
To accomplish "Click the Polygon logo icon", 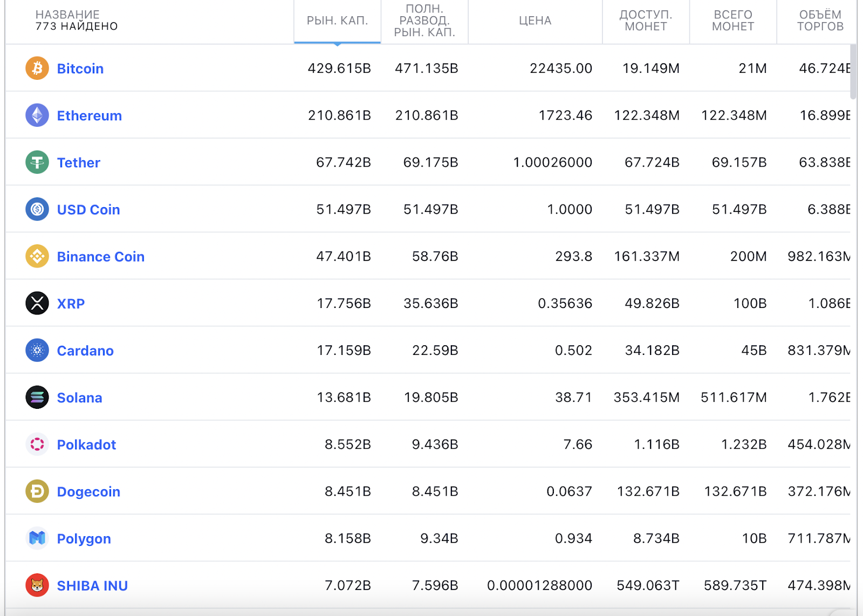I will click(37, 538).
